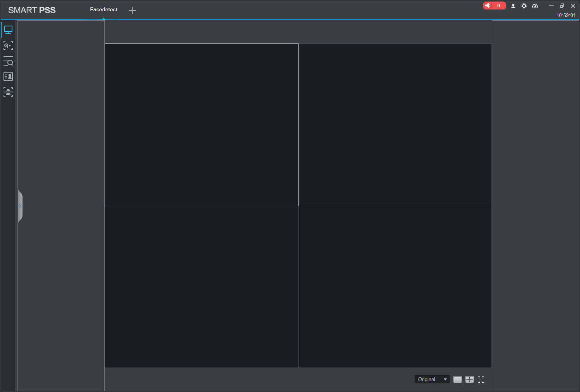Minimize the SMART PSS window
Screen dimensions: 580x392
tap(551, 6)
